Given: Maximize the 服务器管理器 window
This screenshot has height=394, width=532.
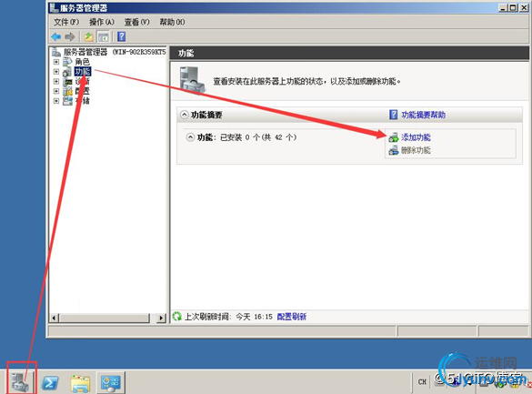Looking at the screenshot, I should point(513,8).
